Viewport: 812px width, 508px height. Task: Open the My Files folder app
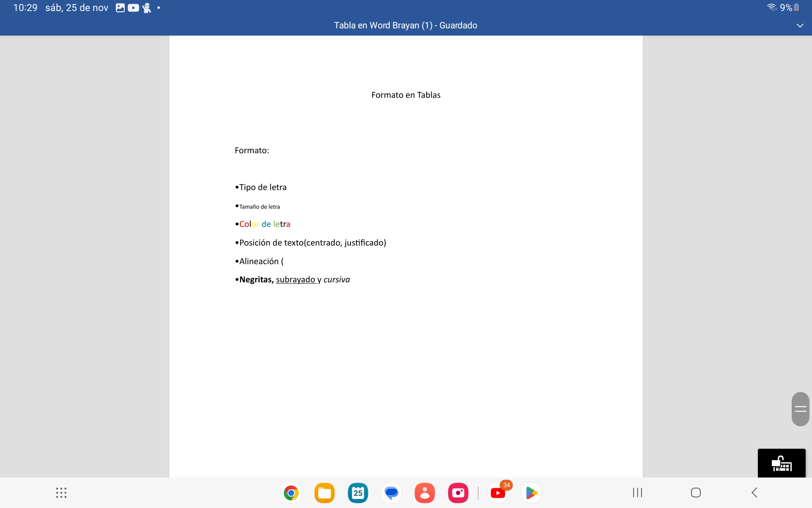click(324, 493)
